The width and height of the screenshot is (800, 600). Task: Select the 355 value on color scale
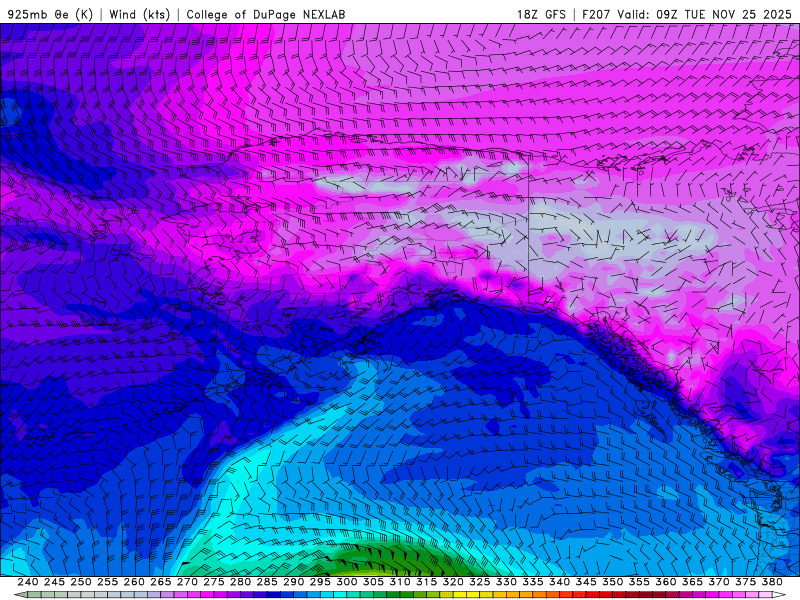tap(639, 582)
